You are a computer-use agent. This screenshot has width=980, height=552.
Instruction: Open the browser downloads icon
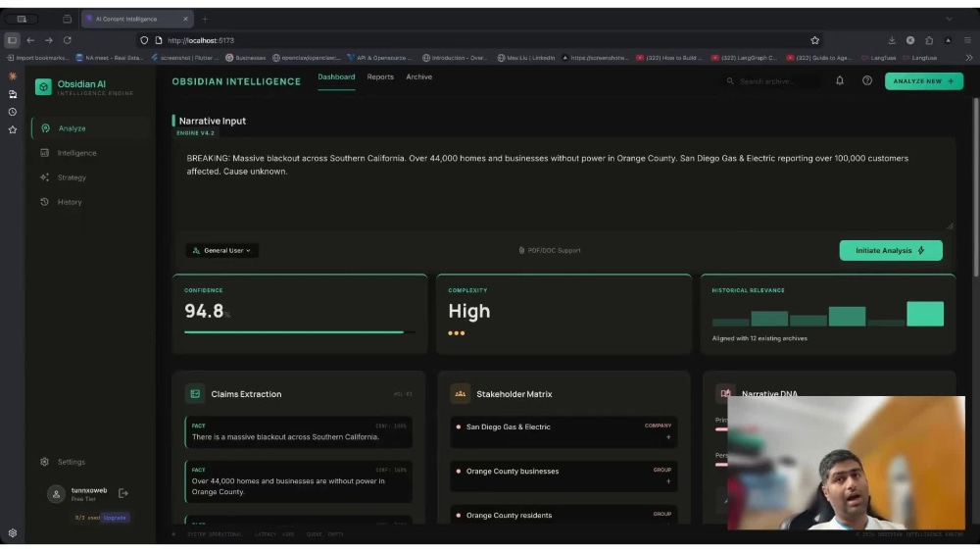point(892,40)
